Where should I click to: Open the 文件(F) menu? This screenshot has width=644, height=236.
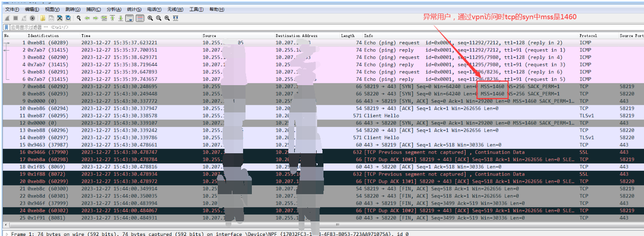point(12,9)
